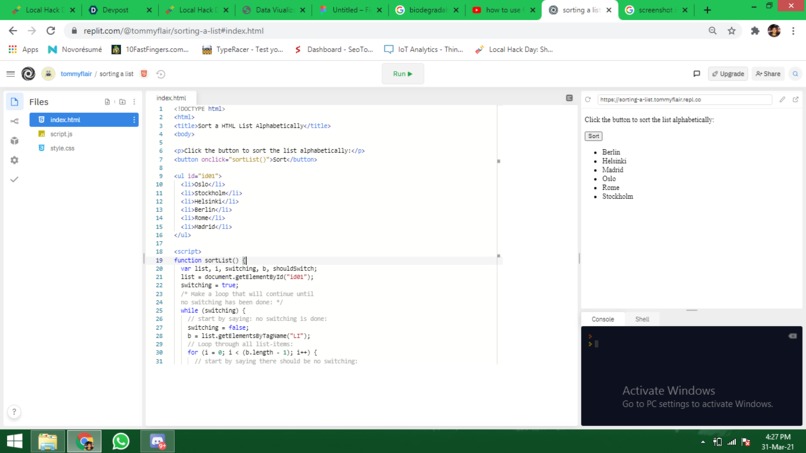This screenshot has height=453, width=806.
Task: Click the zoom magnifier icon in address bar
Action: [712, 31]
